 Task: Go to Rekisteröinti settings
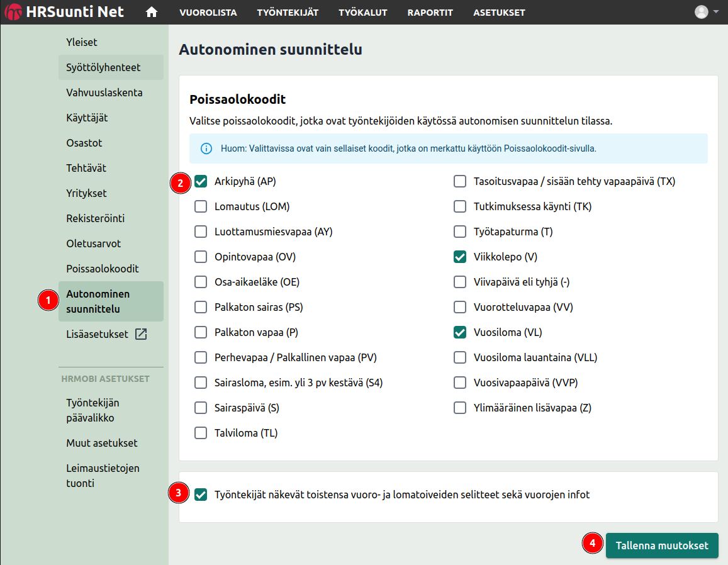point(111,218)
